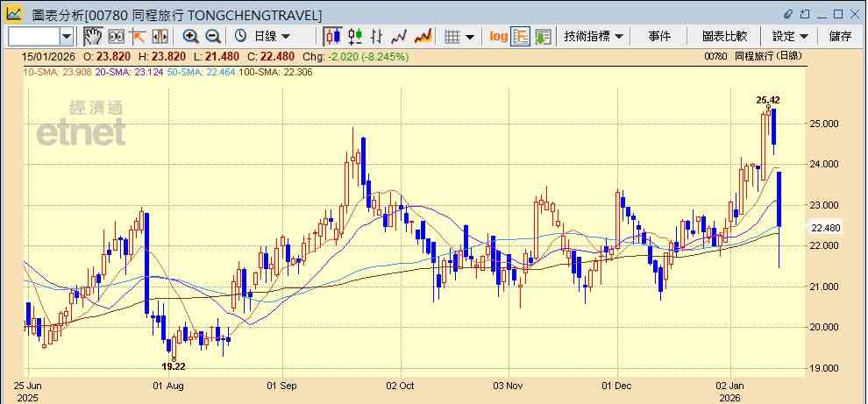Zoom out with the minus magnifier
This screenshot has height=404, width=868.
(x=213, y=37)
